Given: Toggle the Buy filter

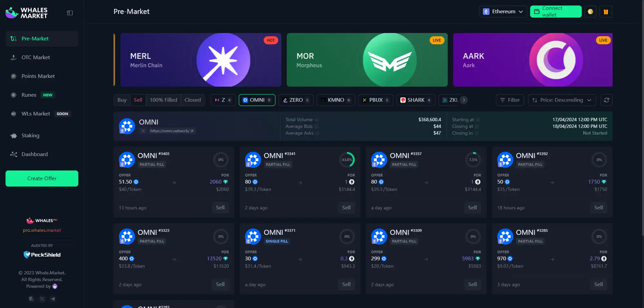Looking at the screenshot, I should 122,100.
